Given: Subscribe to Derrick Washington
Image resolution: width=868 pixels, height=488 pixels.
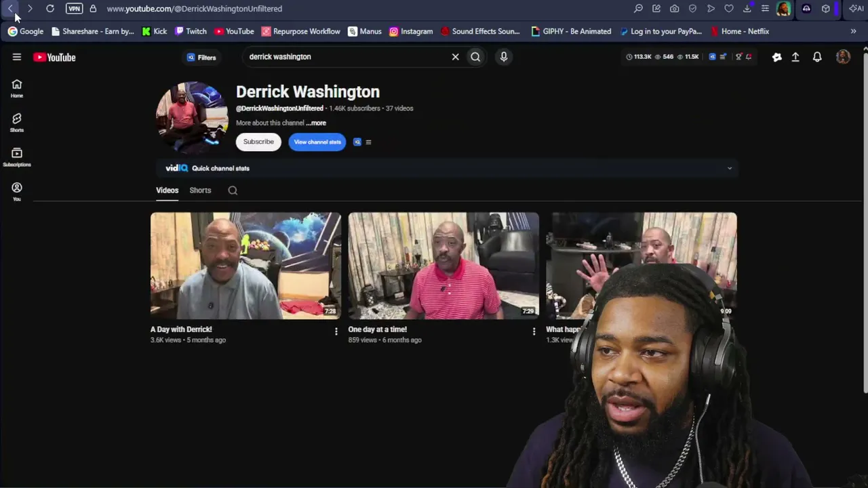Looking at the screenshot, I should (258, 142).
